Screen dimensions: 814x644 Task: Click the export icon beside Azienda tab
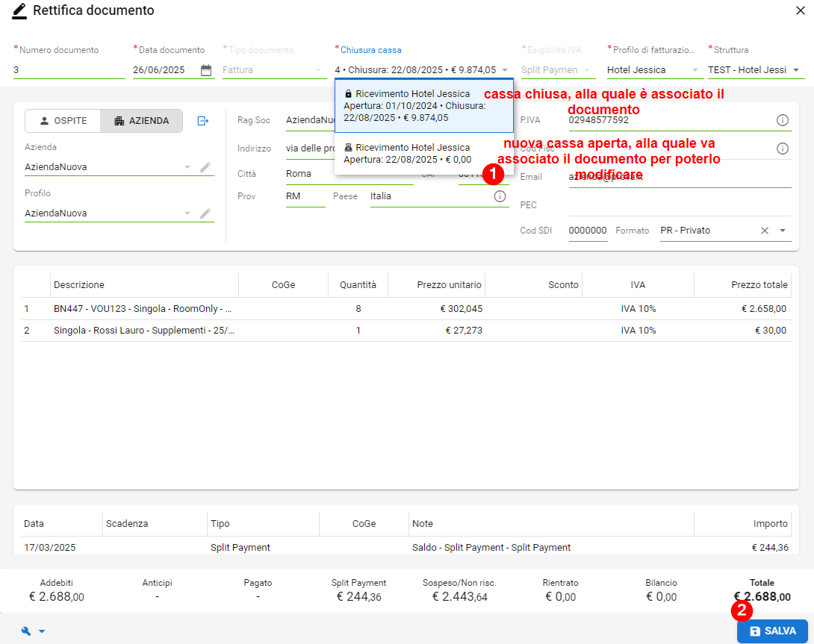tap(203, 121)
